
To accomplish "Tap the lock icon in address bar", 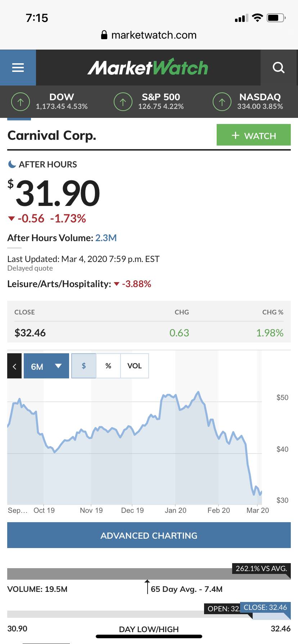I will [x=104, y=35].
